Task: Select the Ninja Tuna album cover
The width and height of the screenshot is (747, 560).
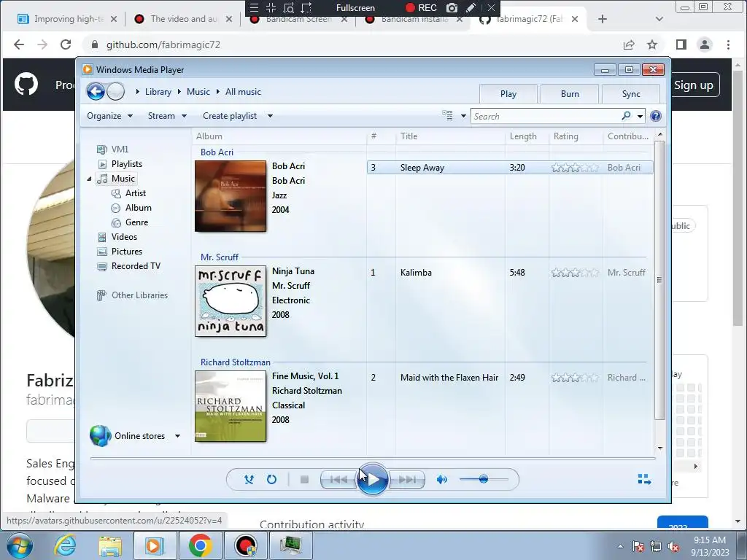Action: pyautogui.click(x=231, y=301)
